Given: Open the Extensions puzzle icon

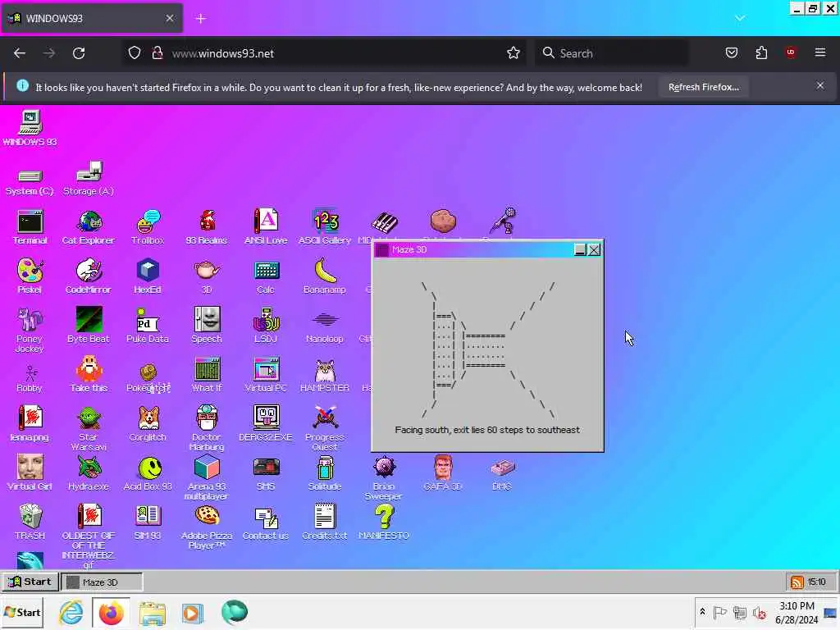Looking at the screenshot, I should (761, 52).
